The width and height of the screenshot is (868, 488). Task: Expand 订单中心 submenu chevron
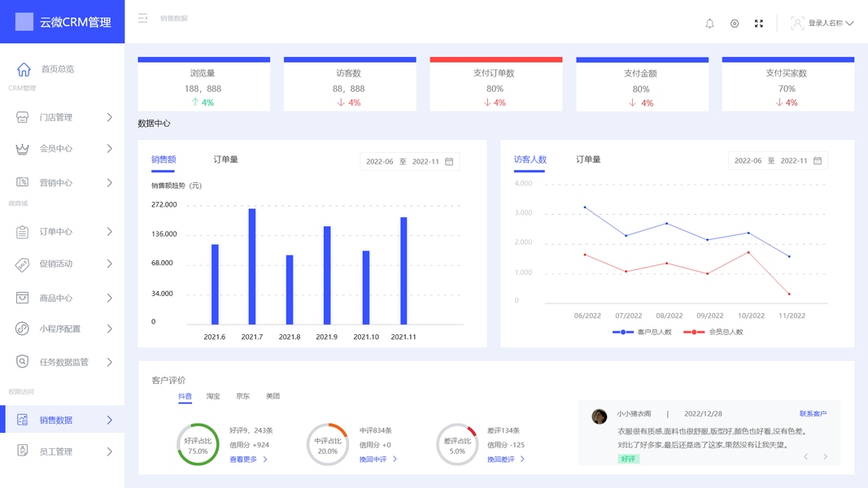tap(110, 232)
